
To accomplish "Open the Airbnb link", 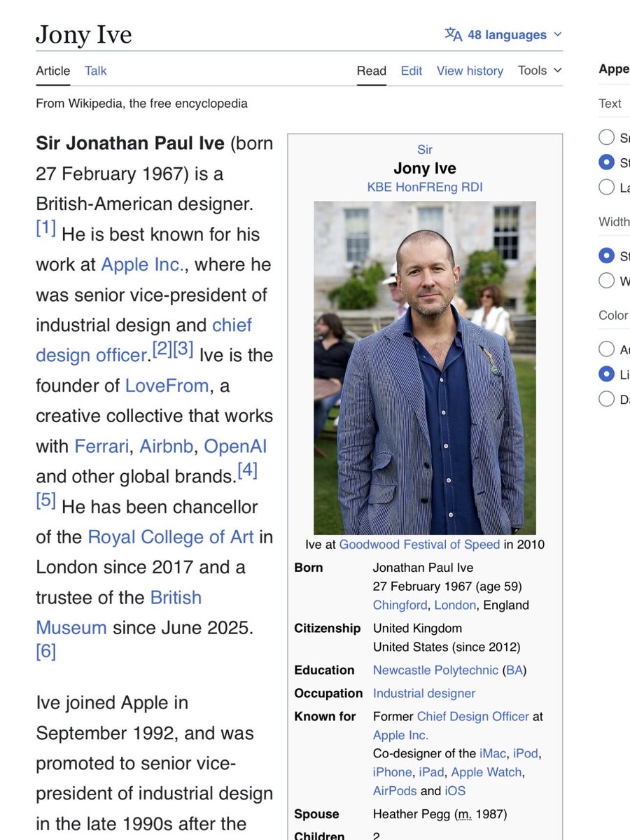I will [167, 446].
